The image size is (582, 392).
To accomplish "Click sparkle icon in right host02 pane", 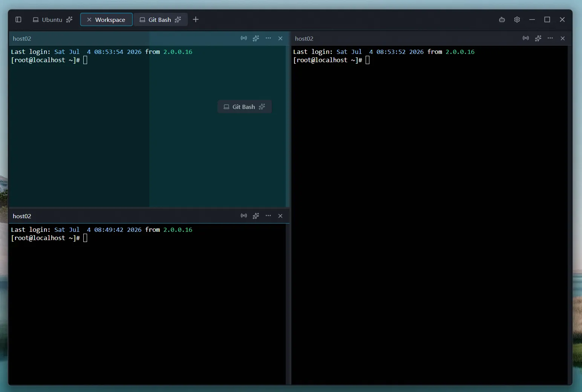I will pos(538,38).
